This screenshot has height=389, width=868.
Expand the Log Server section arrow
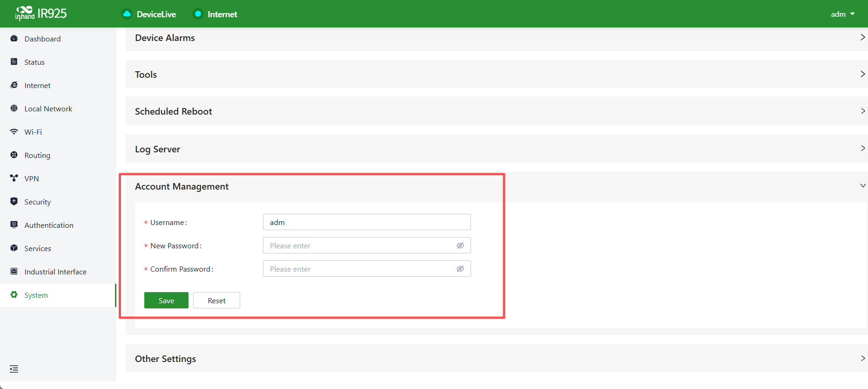tap(862, 148)
